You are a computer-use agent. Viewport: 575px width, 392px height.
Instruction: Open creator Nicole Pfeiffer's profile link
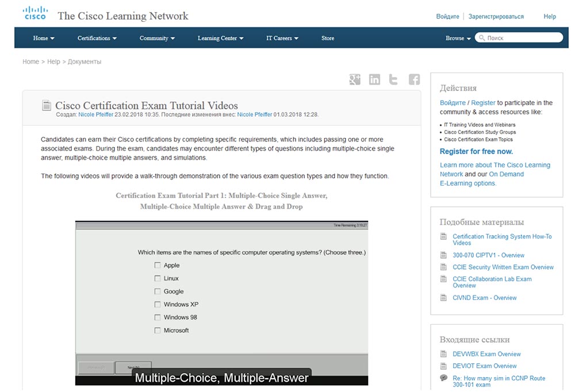pos(95,114)
